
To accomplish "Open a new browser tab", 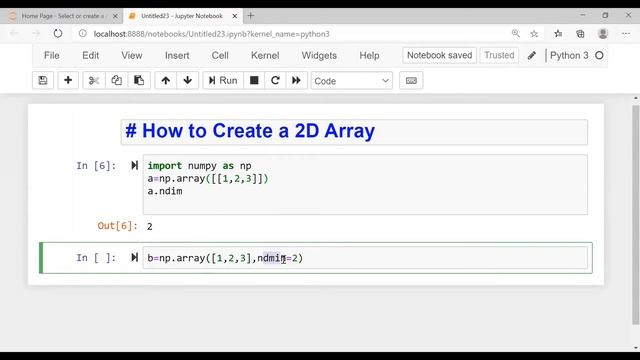I will coord(251,16).
